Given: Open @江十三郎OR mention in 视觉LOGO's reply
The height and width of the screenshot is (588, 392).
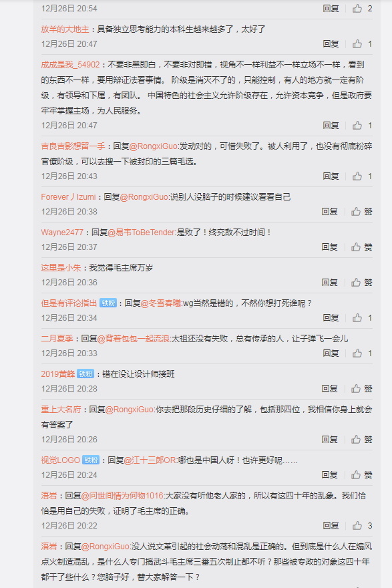Looking at the screenshot, I should [150, 460].
